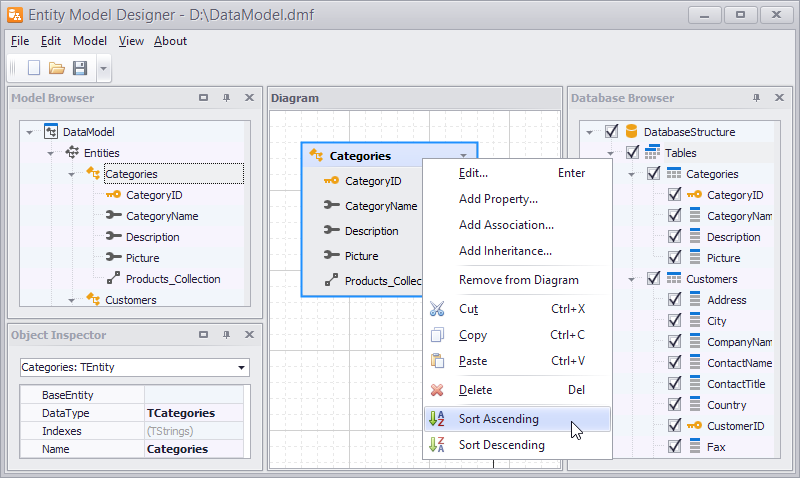Uncheck the DatabaseStructure checkbox
Screen dimensions: 800x478
coord(612,131)
